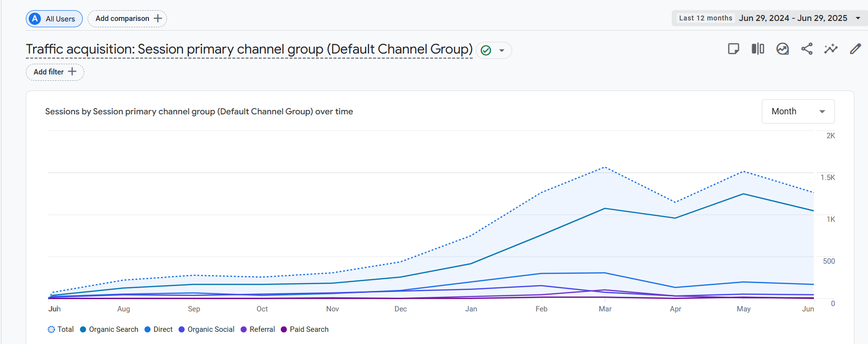Image resolution: width=868 pixels, height=344 pixels.
Task: Click the 'Last 12 months' label
Action: [705, 18]
